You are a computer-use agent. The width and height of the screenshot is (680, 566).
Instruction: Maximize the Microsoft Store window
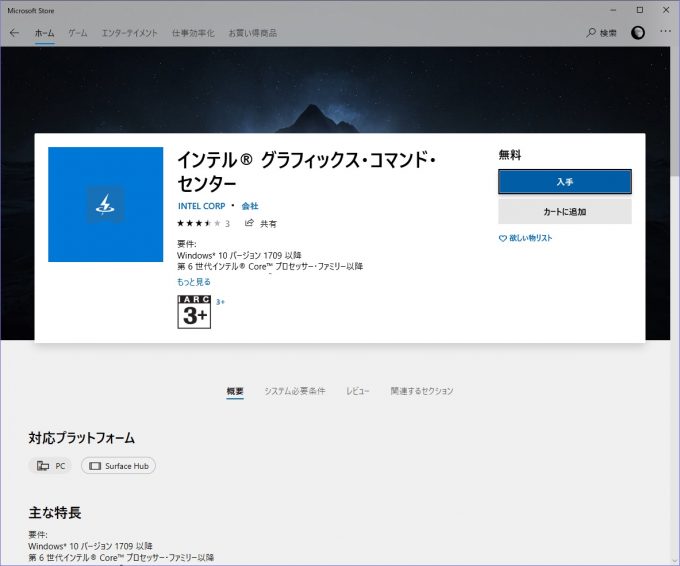(x=640, y=10)
